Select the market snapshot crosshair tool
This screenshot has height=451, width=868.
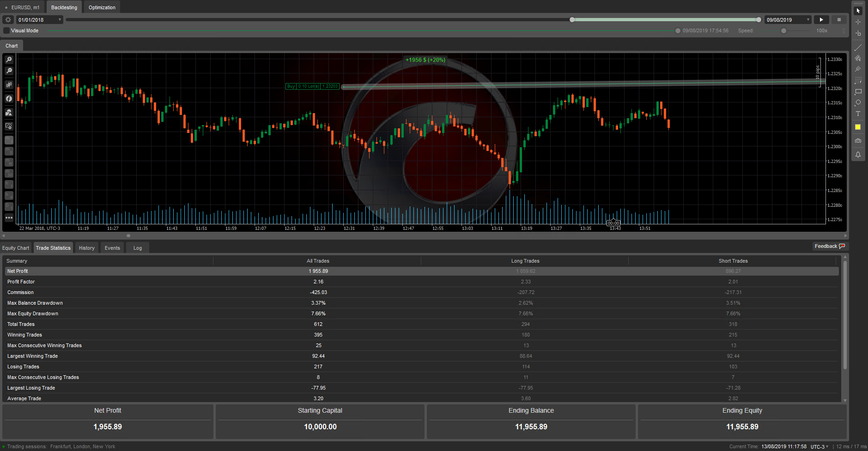[858, 33]
